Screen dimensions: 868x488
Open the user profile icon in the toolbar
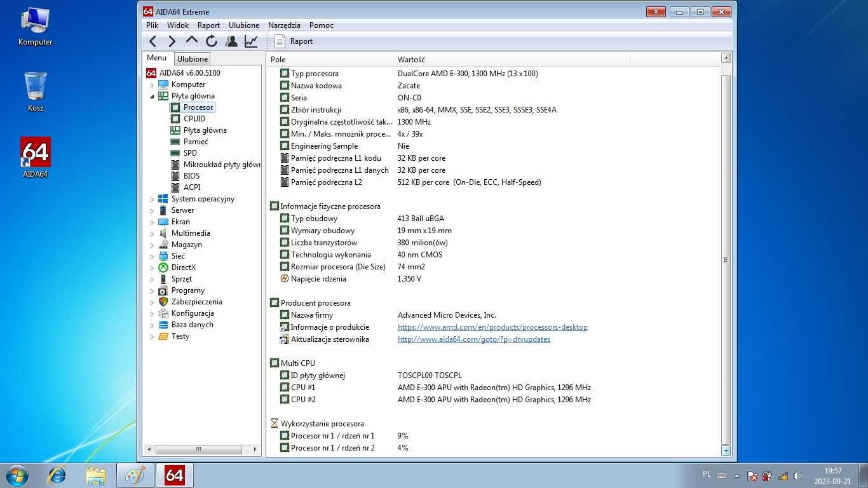click(x=231, y=41)
